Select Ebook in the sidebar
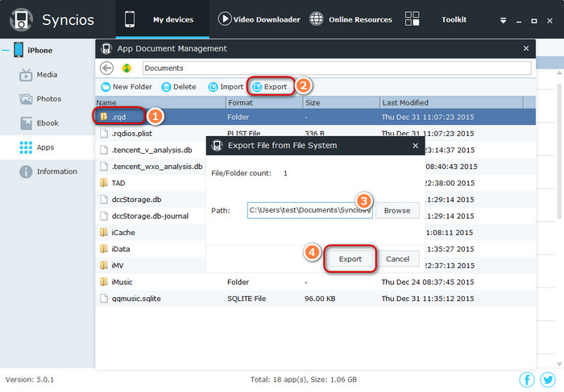Viewport: 564px width, 392px height. point(48,123)
